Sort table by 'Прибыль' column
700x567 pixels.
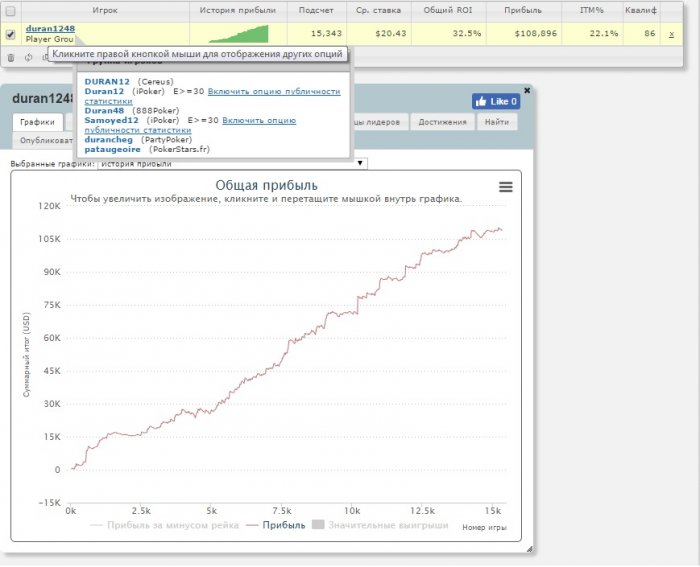[524, 10]
